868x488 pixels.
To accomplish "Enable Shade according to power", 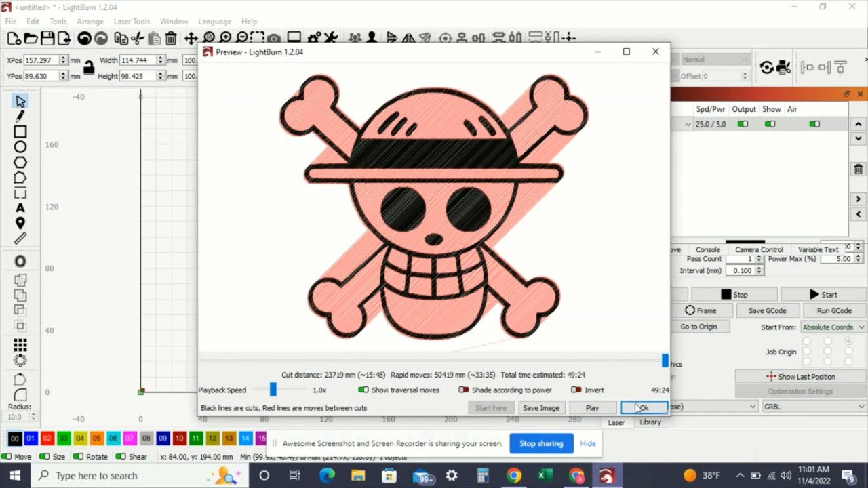I will [464, 390].
